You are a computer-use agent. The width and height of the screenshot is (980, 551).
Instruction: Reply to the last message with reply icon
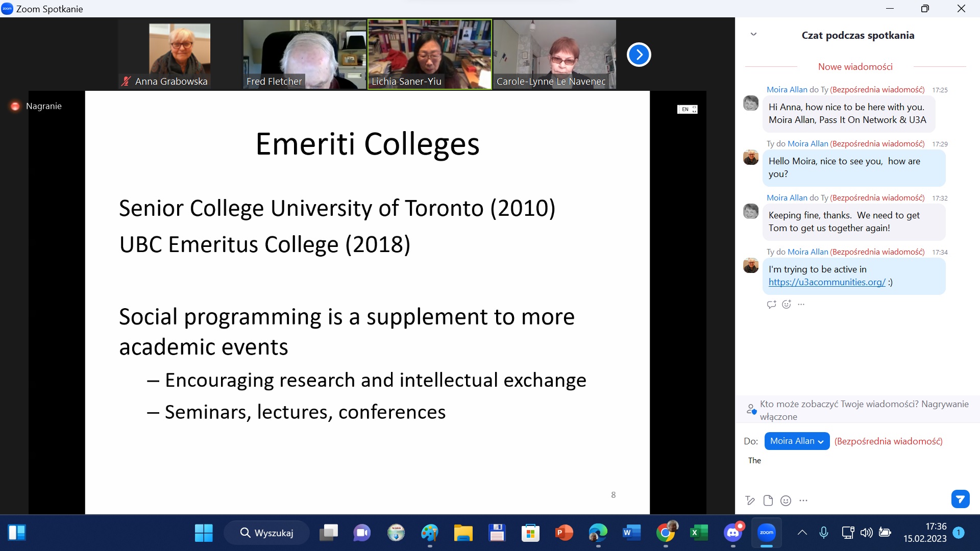[x=771, y=305]
